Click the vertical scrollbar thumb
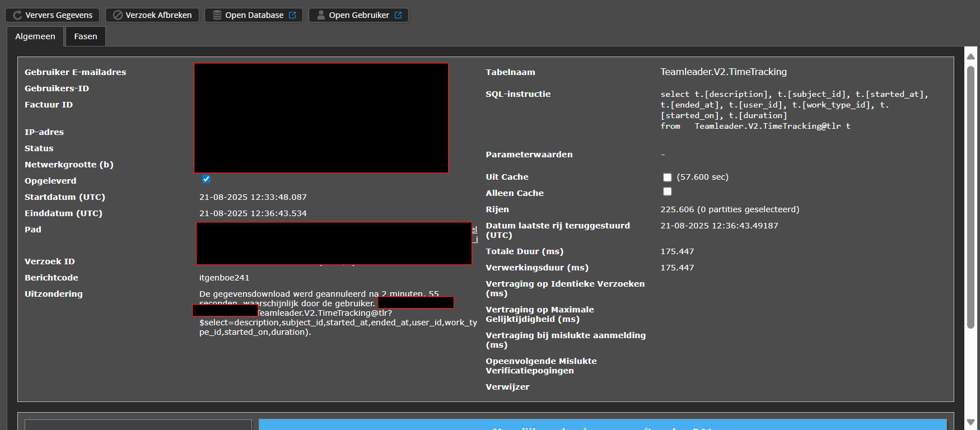The image size is (980, 430). click(970, 196)
